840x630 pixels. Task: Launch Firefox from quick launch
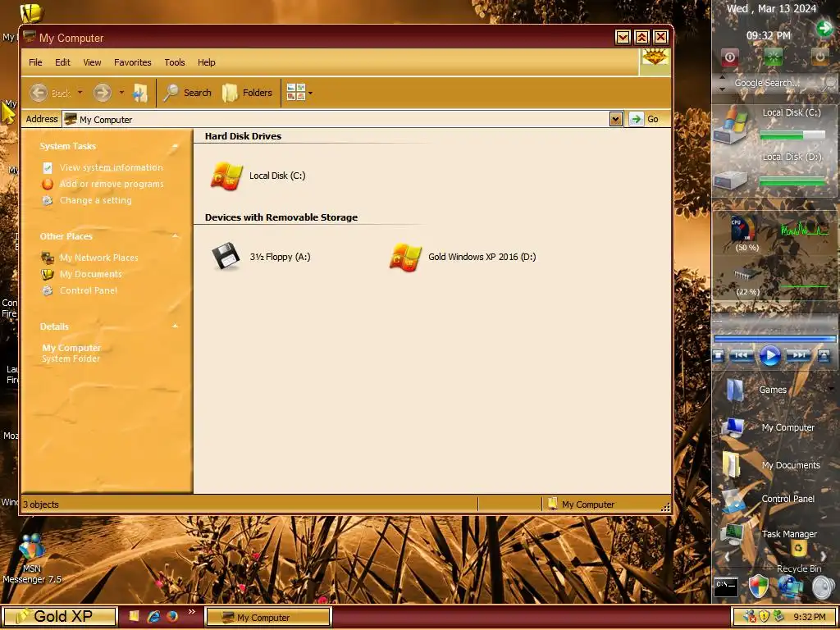pyautogui.click(x=172, y=617)
